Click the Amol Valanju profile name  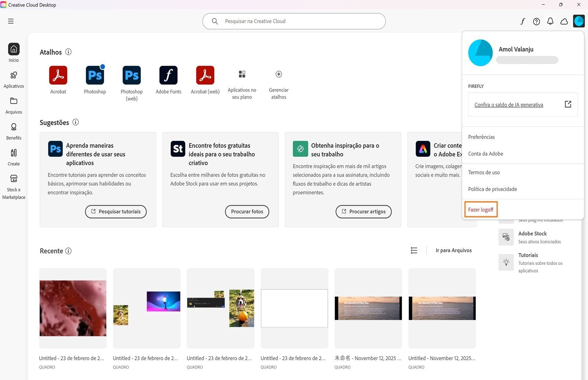516,49
